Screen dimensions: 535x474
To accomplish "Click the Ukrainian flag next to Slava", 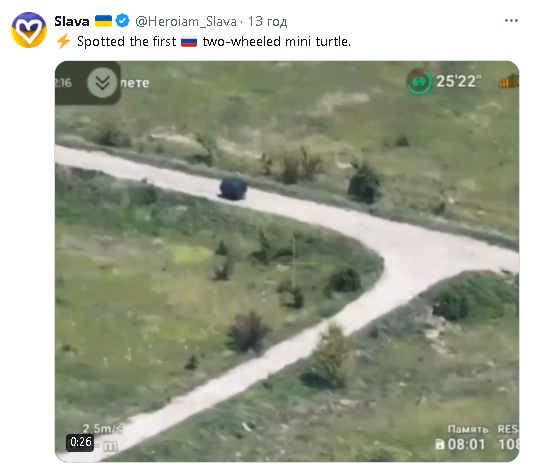I will [103, 21].
